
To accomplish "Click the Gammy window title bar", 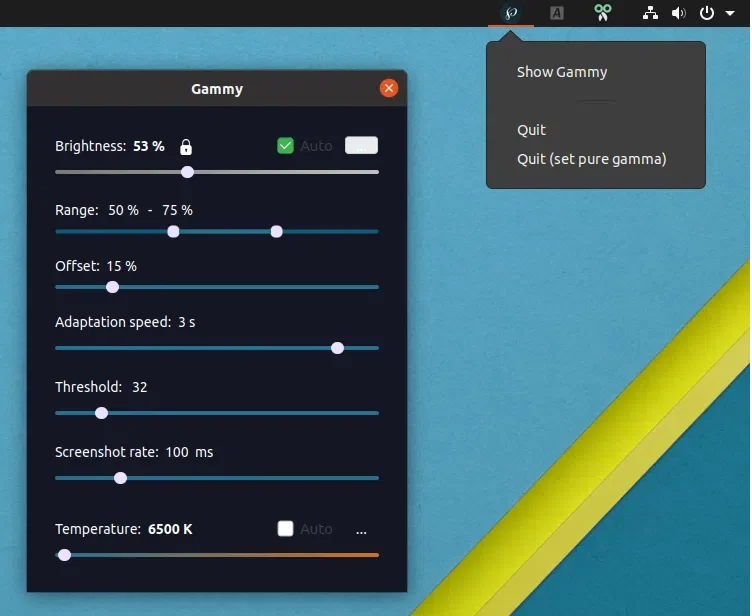I will (x=217, y=88).
